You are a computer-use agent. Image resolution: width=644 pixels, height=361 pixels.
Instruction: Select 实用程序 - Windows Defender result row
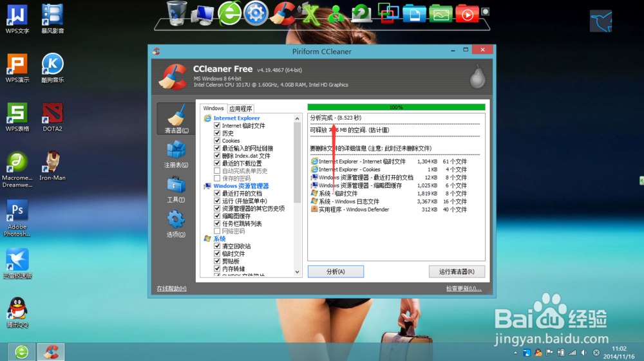pos(388,210)
